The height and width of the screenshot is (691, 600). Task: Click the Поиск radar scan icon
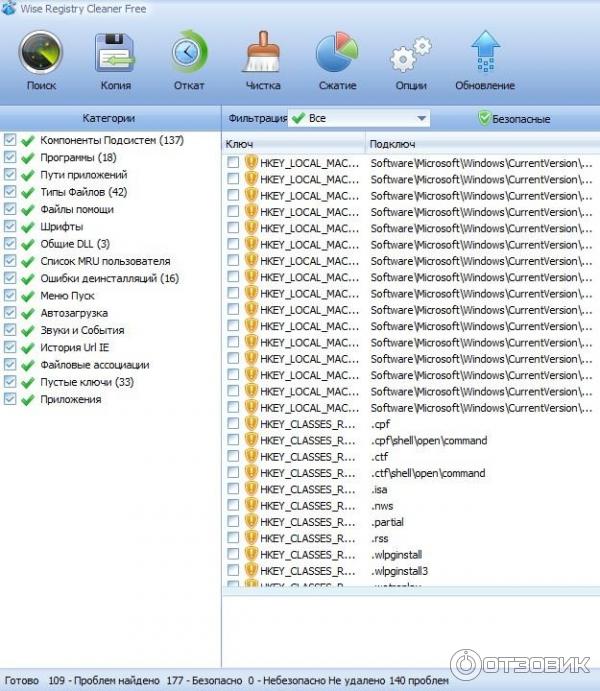pyautogui.click(x=41, y=53)
